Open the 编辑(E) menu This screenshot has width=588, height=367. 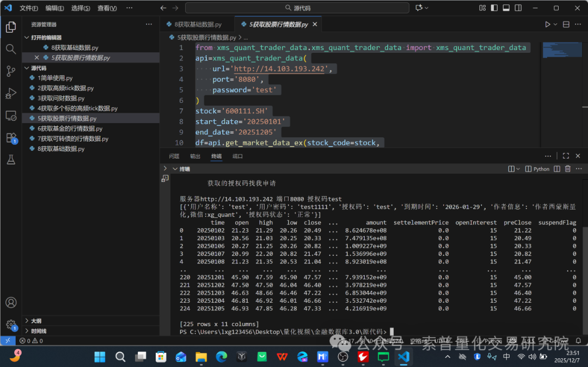tap(54, 8)
